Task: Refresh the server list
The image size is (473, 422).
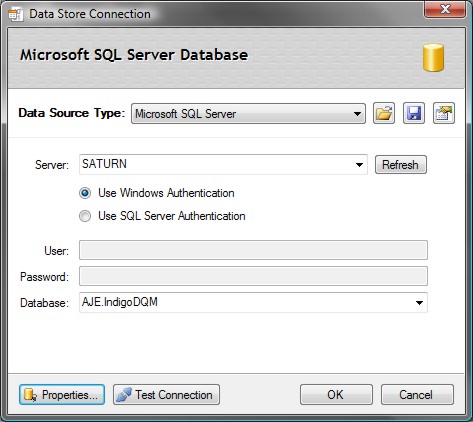Action: (401, 165)
